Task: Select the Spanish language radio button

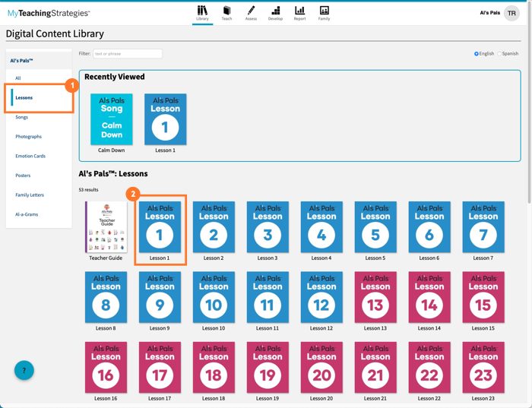Action: click(x=499, y=54)
